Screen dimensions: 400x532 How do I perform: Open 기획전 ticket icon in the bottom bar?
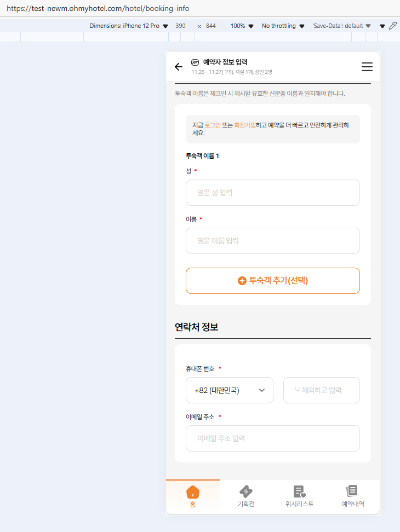point(246,491)
